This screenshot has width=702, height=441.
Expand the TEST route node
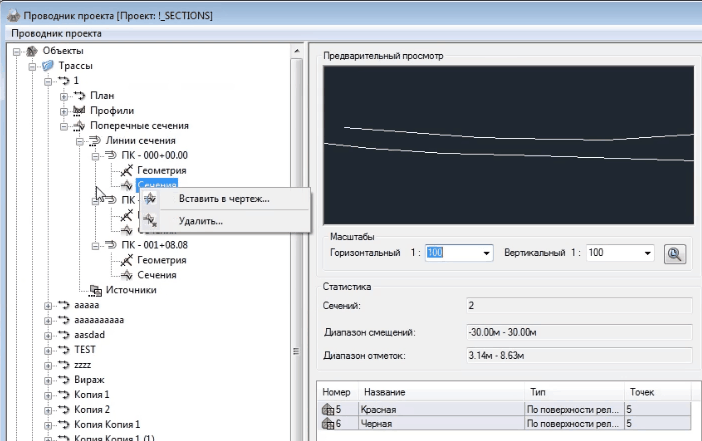click(x=48, y=351)
